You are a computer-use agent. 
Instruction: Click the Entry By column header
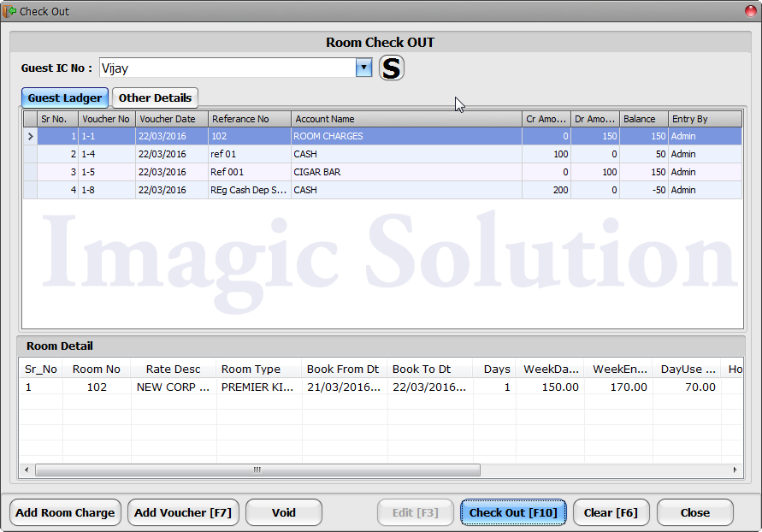click(x=706, y=119)
